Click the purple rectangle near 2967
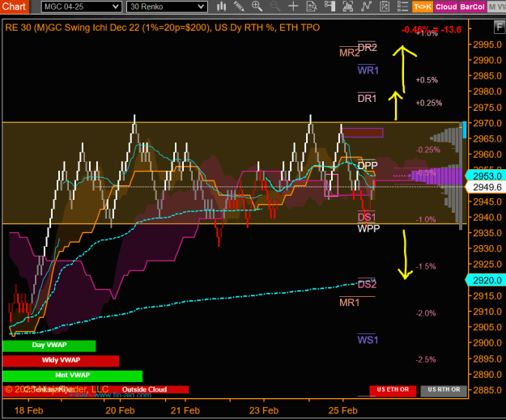Screen dimensions: 506x420 pos(363,133)
